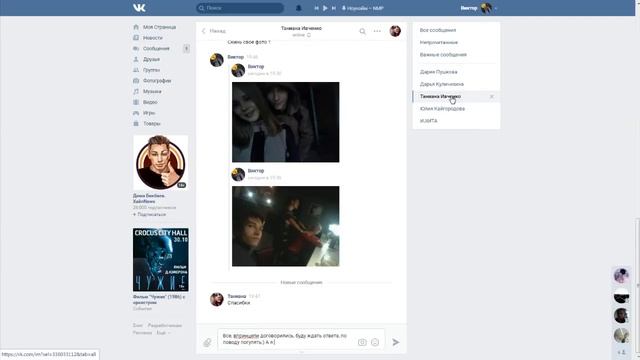
Task: Open Группы in the left menu
Action: click(151, 70)
